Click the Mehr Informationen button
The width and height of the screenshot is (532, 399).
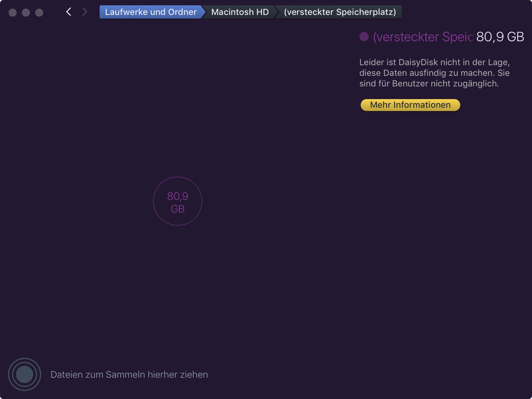coord(410,105)
